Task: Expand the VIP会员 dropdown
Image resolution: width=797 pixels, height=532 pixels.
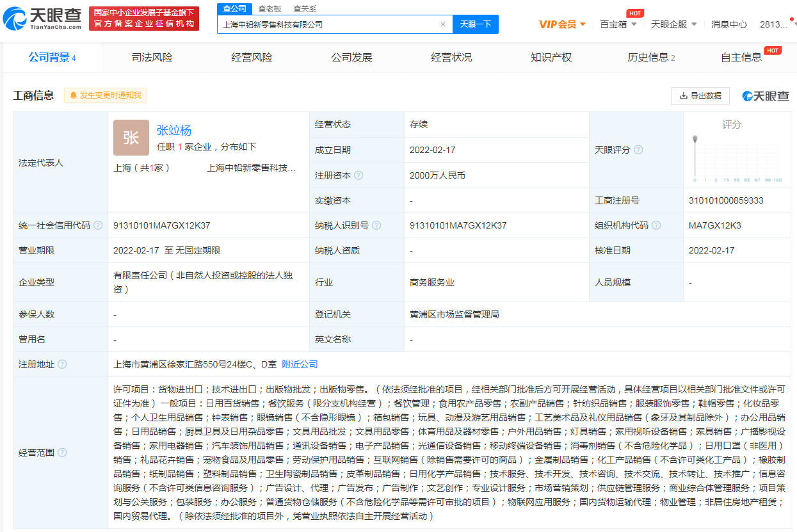Action: tap(562, 24)
